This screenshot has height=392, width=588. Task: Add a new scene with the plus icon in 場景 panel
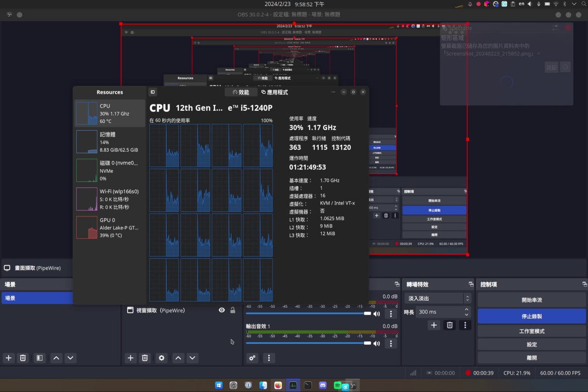(x=8, y=358)
